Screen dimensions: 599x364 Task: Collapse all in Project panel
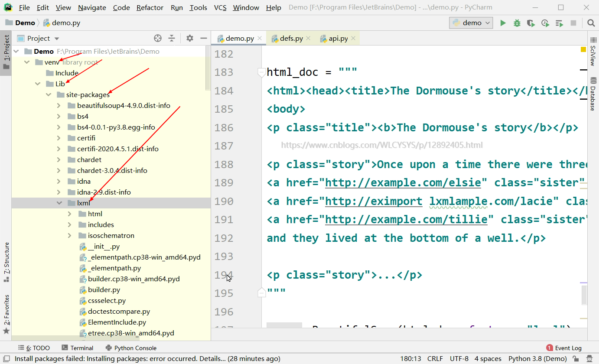(172, 38)
